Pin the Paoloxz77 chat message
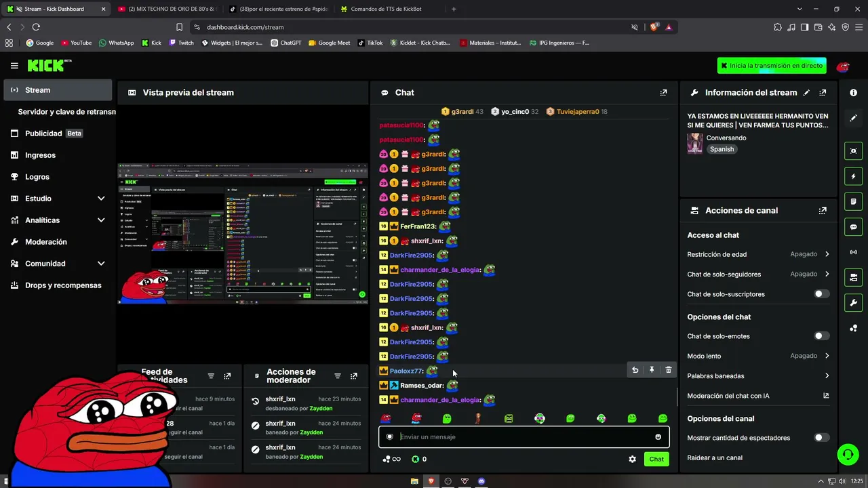This screenshot has height=488, width=868. [x=652, y=370]
